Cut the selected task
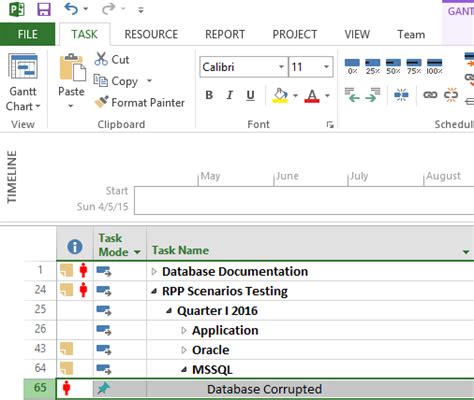The image size is (474, 400). point(112,59)
